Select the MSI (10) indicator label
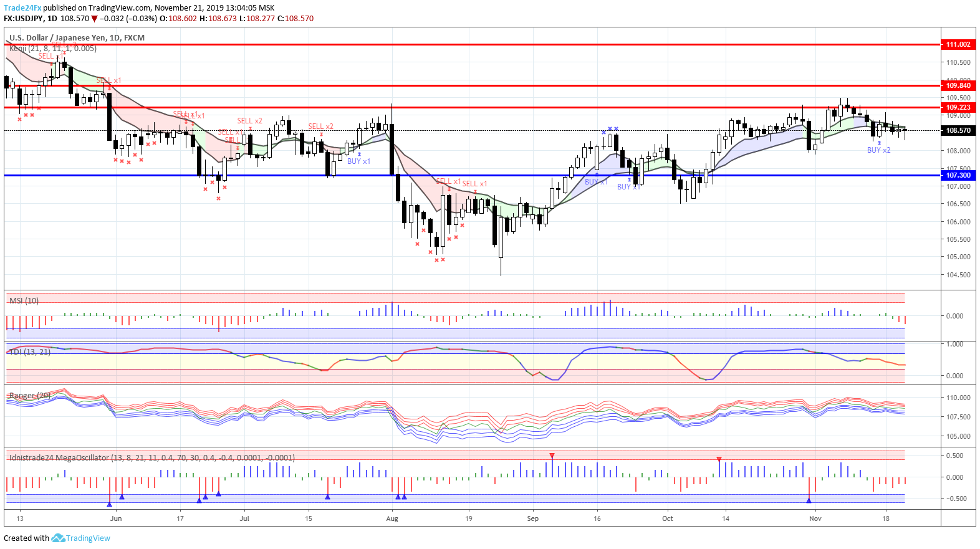 click(24, 301)
